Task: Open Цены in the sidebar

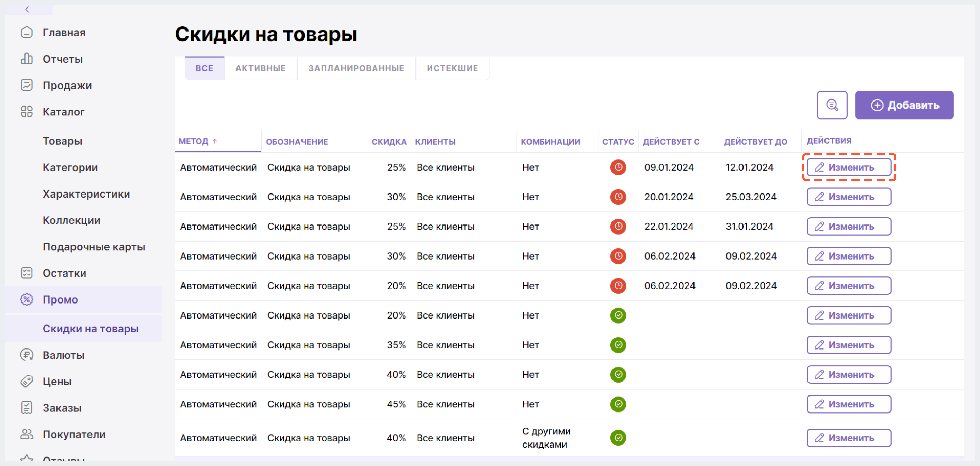Action: coord(57,381)
